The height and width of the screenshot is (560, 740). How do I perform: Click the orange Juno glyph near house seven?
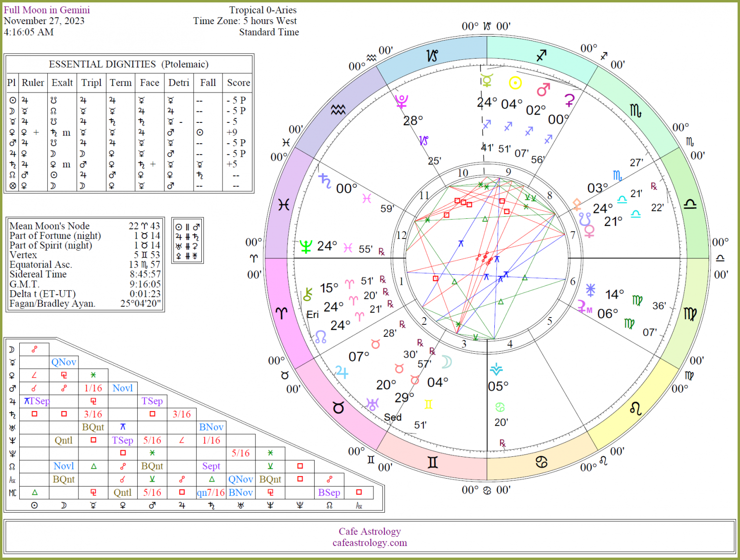[577, 205]
